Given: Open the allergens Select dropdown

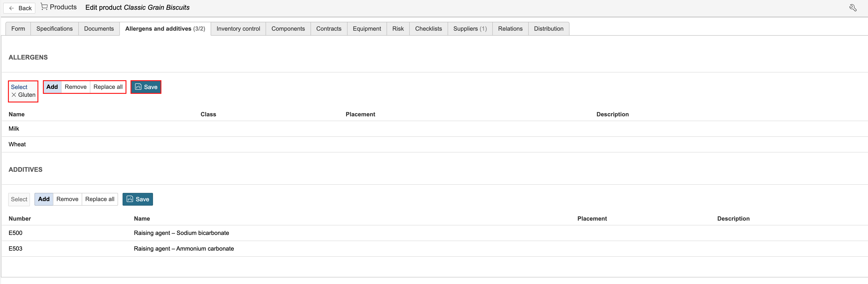Looking at the screenshot, I should pyautogui.click(x=19, y=87).
